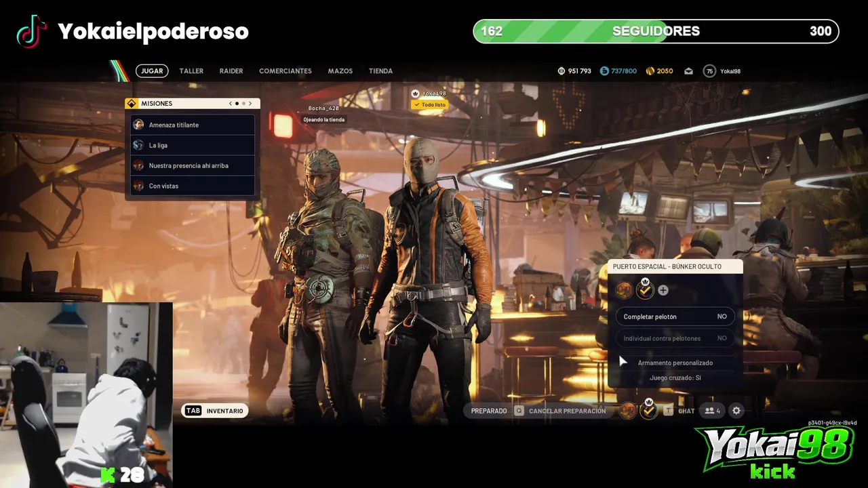The width and height of the screenshot is (868, 488).
Task: Click the TAB key icon
Action: 193,411
